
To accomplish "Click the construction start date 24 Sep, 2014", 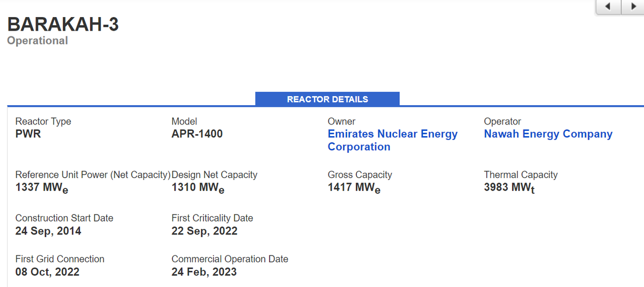I will pyautogui.click(x=48, y=231).
